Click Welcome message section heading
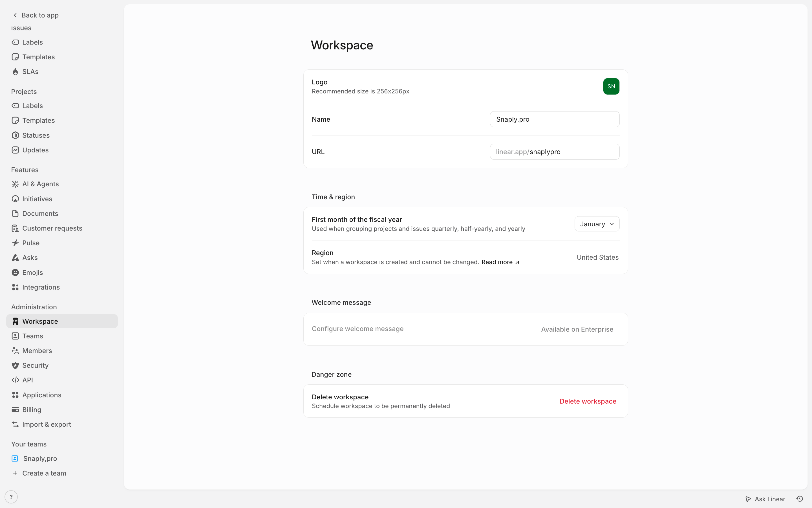 (x=341, y=302)
